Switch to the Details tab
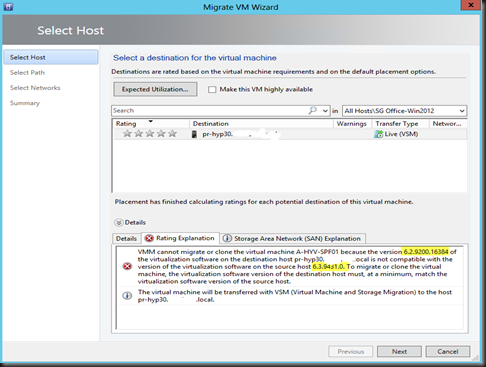Viewport: 486px width, 367px height. click(126, 238)
